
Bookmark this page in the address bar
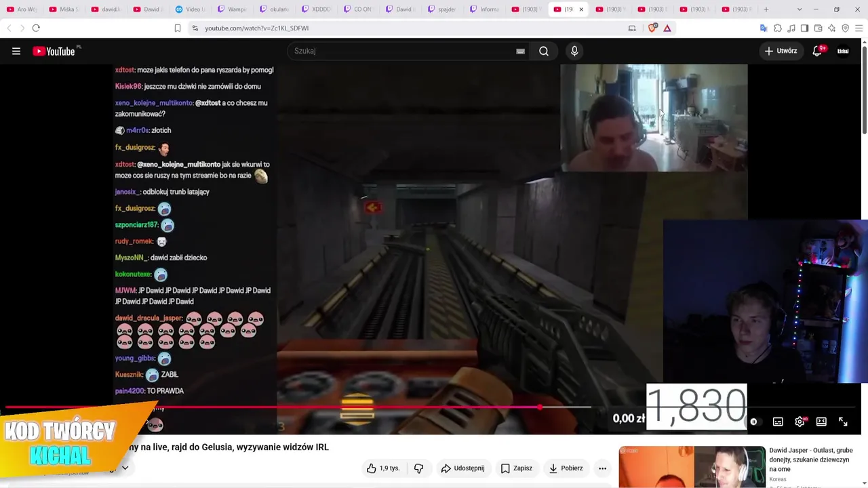178,28
